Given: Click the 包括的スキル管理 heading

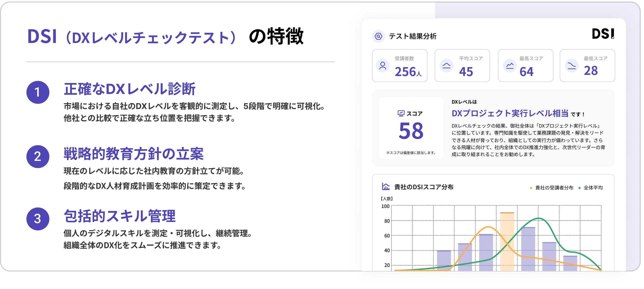Looking at the screenshot, I should click(x=120, y=216).
